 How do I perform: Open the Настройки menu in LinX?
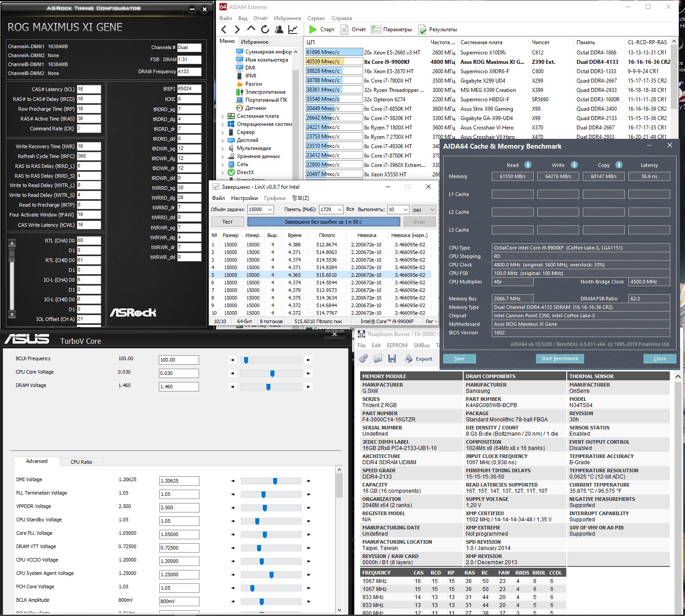[x=245, y=198]
